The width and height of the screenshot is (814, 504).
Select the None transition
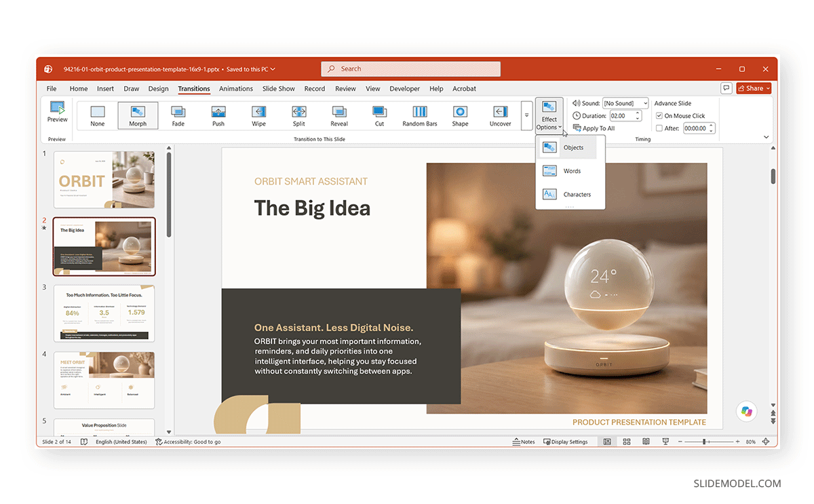98,115
